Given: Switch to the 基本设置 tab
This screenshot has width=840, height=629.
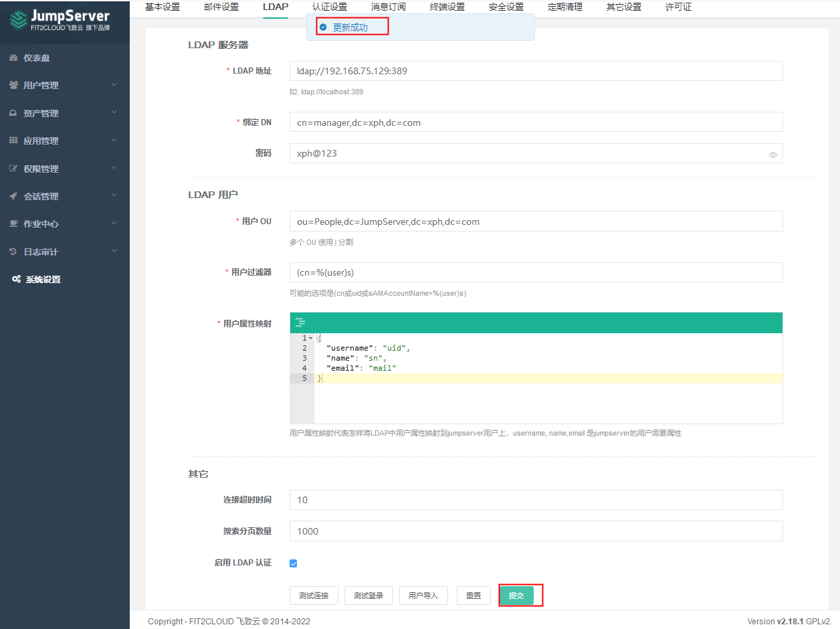Looking at the screenshot, I should click(163, 7).
